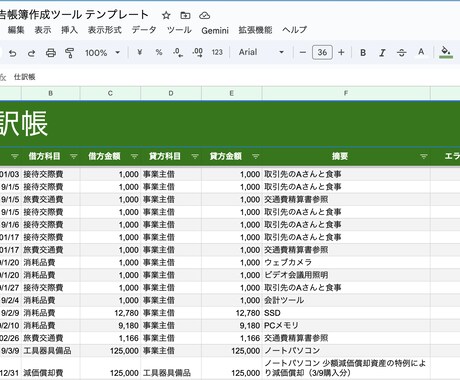
Task: Select cell with ウェブカメラ
Action: [x=346, y=262]
